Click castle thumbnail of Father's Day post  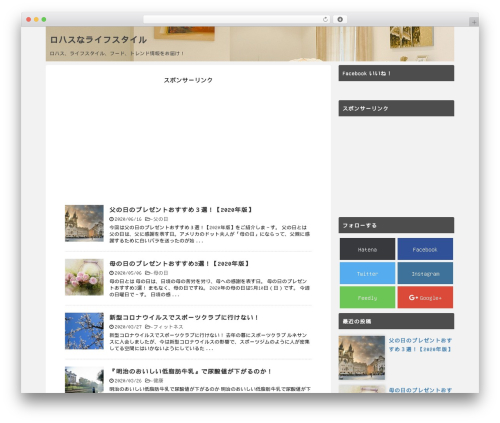click(84, 223)
